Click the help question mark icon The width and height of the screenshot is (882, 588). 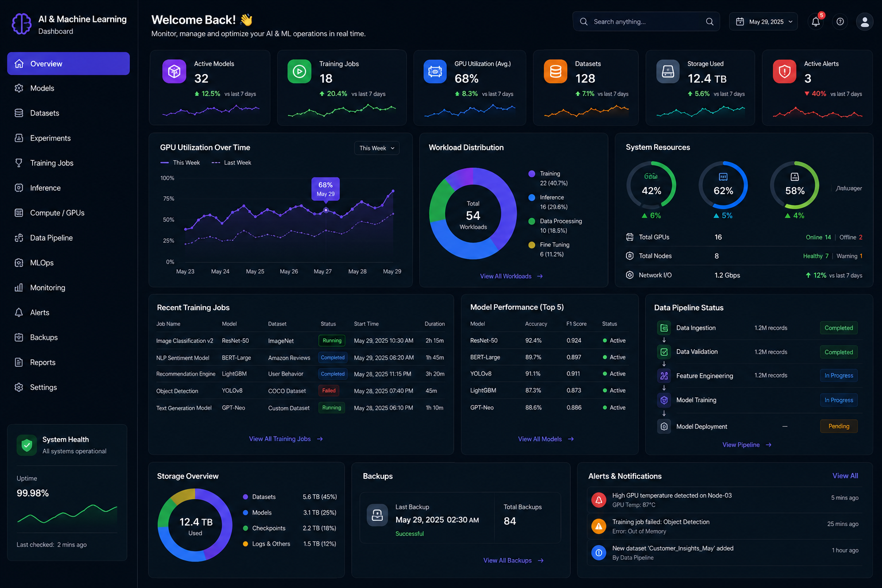click(840, 22)
